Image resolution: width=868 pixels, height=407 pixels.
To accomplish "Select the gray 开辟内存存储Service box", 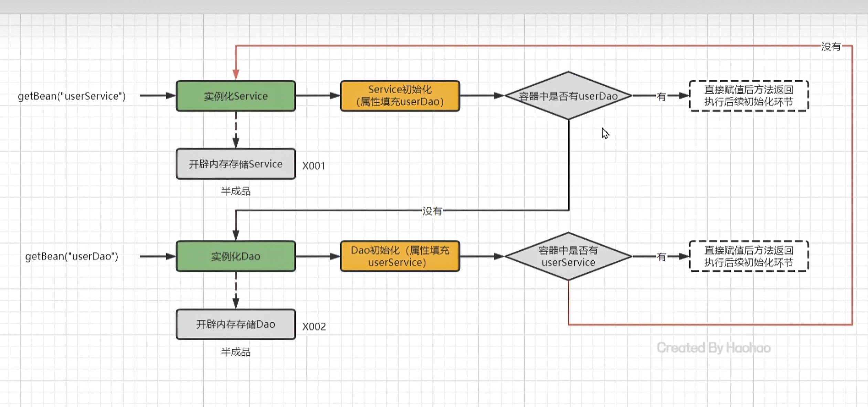I will (x=235, y=164).
